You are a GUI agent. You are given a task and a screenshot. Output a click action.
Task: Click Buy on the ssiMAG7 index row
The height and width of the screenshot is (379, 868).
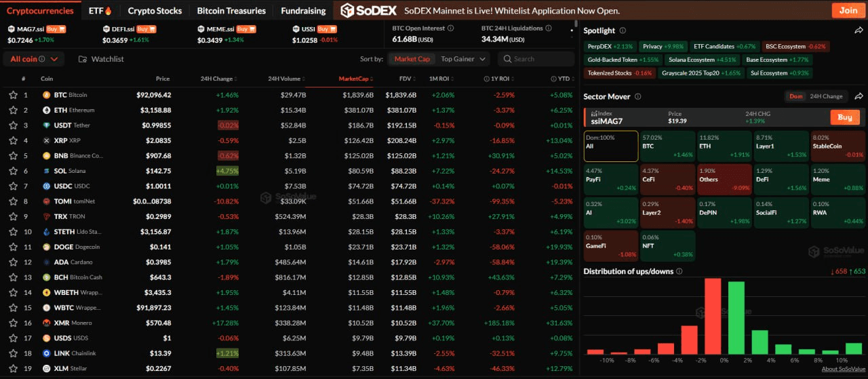[x=844, y=117]
